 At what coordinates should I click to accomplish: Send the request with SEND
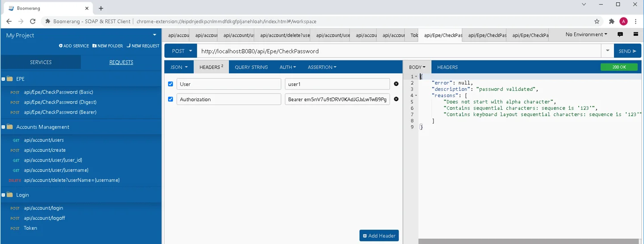coord(627,51)
